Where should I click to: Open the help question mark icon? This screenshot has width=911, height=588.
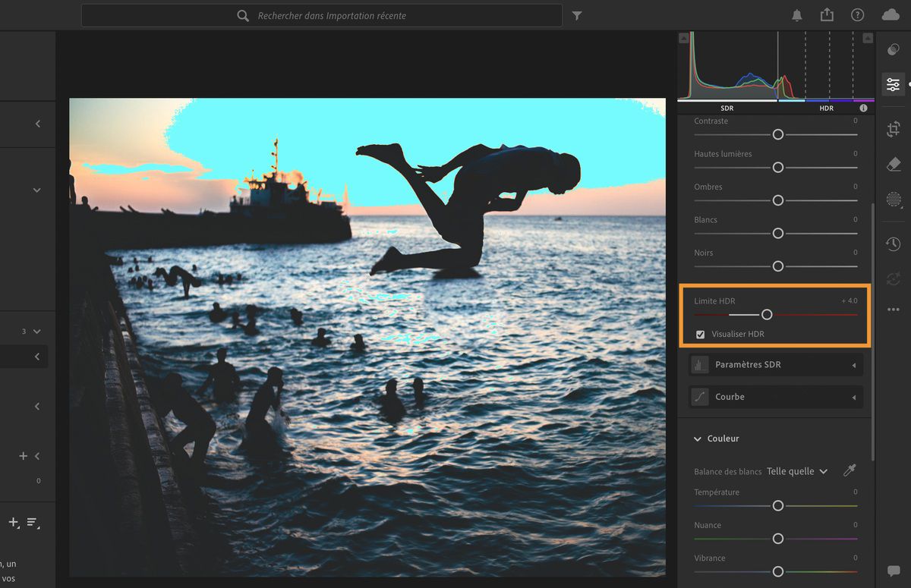858,15
